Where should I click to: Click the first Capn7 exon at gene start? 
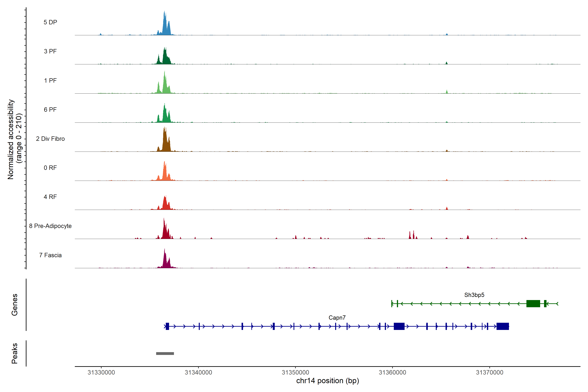[167, 327]
